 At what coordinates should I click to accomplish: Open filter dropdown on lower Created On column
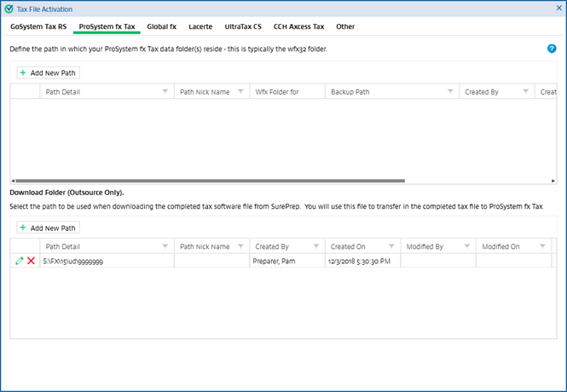point(391,247)
